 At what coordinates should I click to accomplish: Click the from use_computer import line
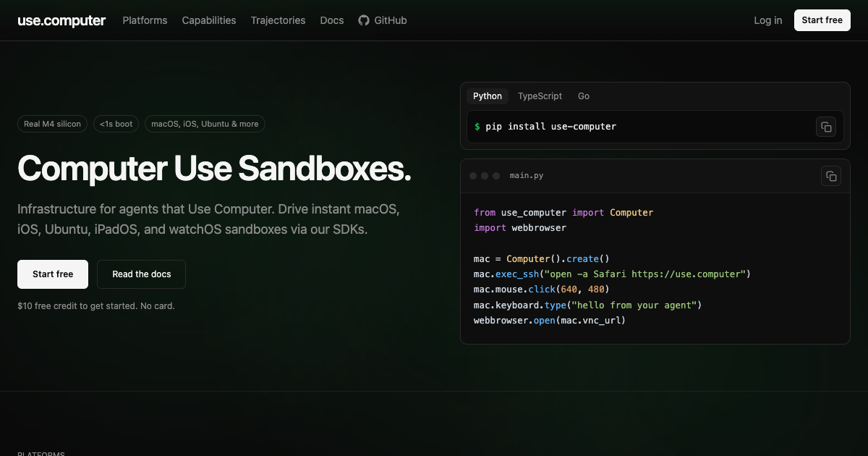point(563,213)
